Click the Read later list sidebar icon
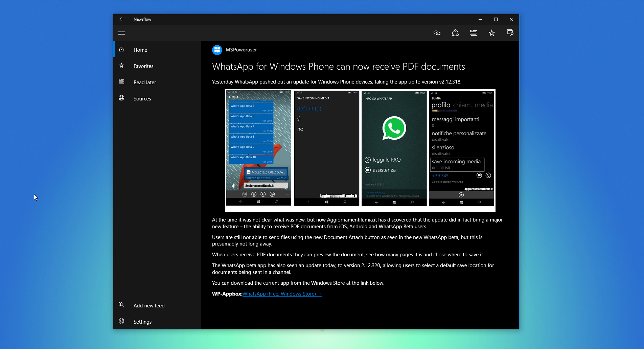Viewport: 644px width, 349px height. 121,82
